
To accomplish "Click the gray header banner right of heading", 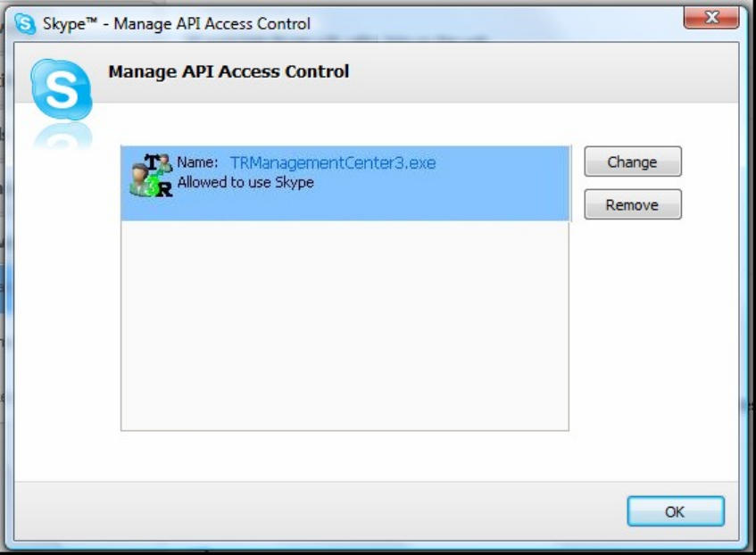I will (543, 72).
